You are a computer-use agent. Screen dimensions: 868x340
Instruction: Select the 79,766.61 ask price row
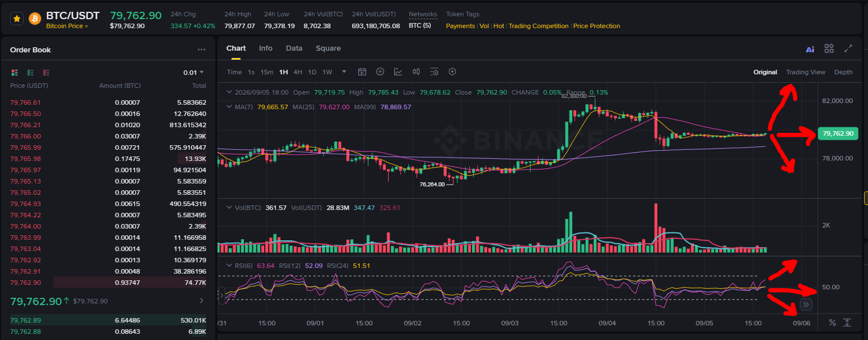pos(108,102)
